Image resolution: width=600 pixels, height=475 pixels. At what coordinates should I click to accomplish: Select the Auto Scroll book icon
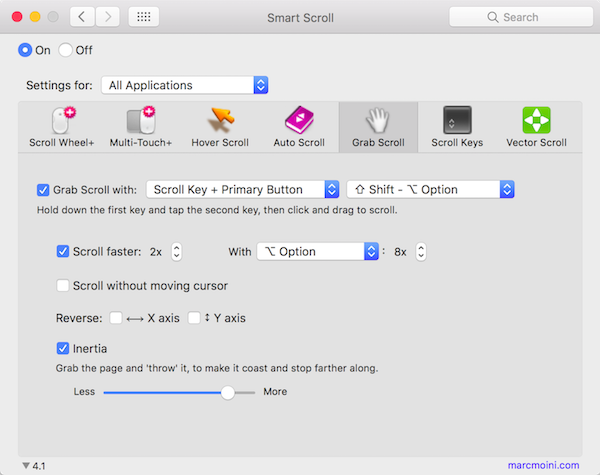click(x=299, y=121)
